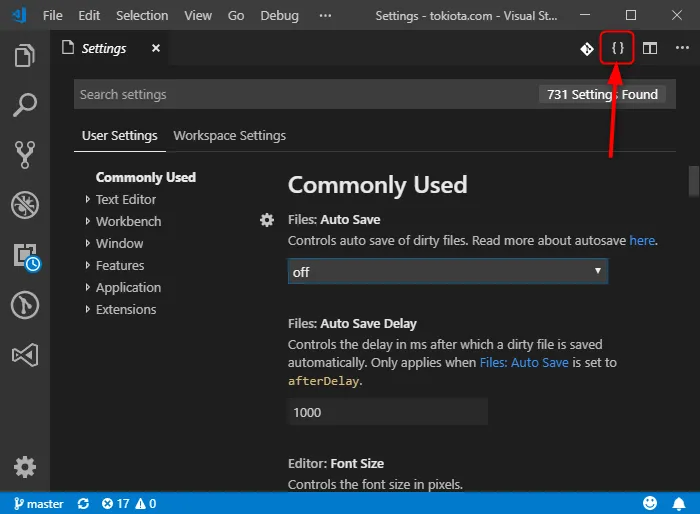This screenshot has height=514, width=700.
Task: Open Source Control view in activity bar
Action: [x=25, y=155]
